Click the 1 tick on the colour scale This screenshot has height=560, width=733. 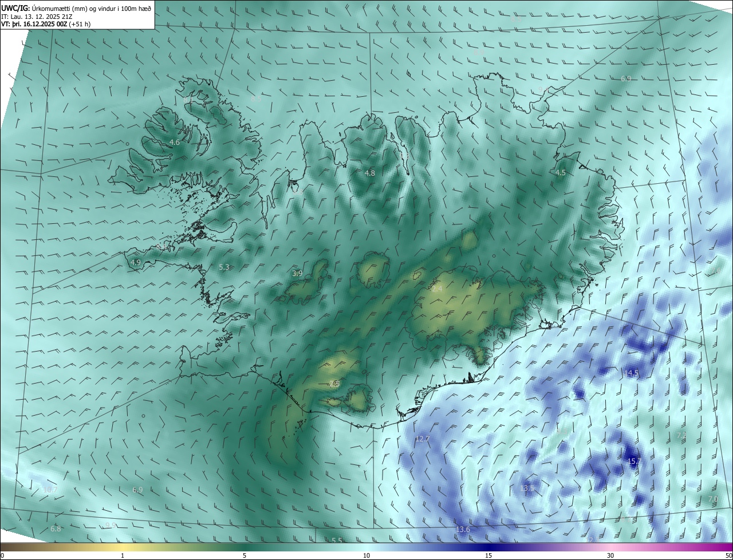(123, 555)
